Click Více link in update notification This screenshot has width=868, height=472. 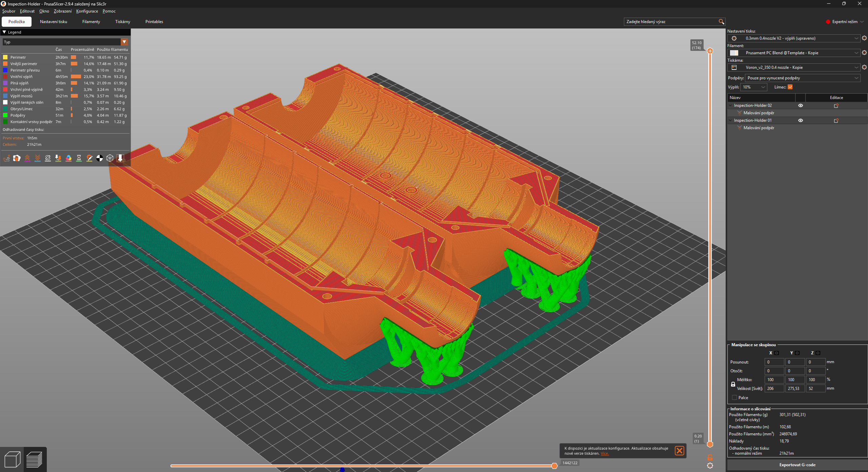605,453
